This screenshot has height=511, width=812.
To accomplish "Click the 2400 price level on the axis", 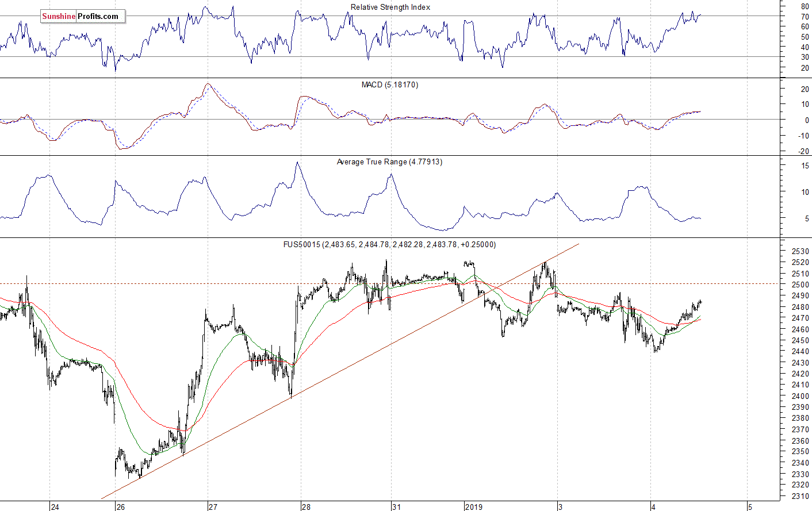I will [x=800, y=396].
